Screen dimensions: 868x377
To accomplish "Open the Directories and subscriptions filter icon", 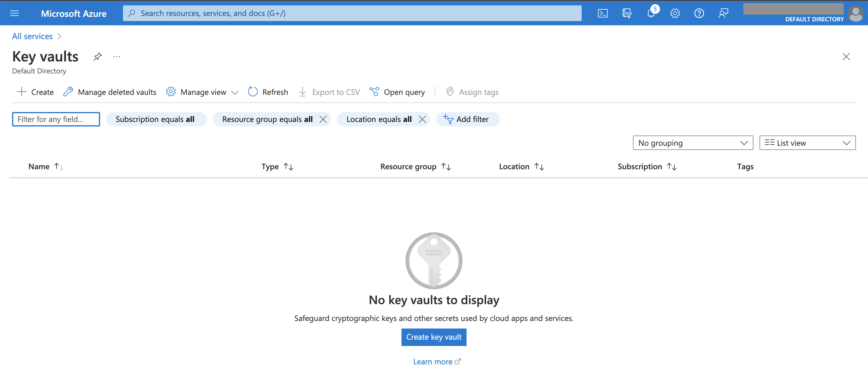I will point(627,13).
